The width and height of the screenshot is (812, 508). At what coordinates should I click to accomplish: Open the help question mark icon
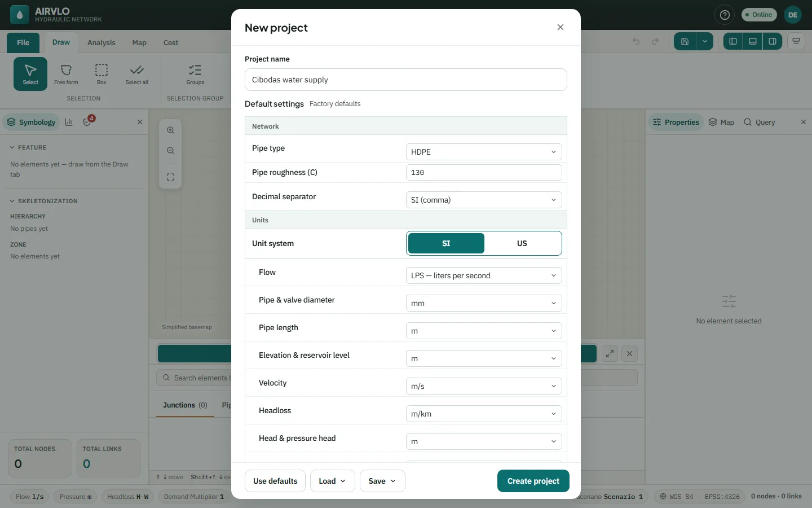pos(725,15)
